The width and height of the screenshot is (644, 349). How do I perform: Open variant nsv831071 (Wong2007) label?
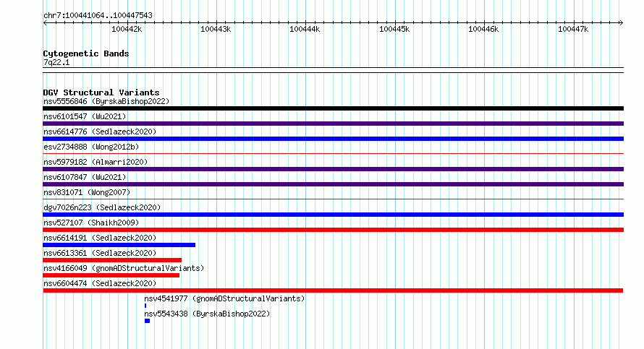(87, 192)
